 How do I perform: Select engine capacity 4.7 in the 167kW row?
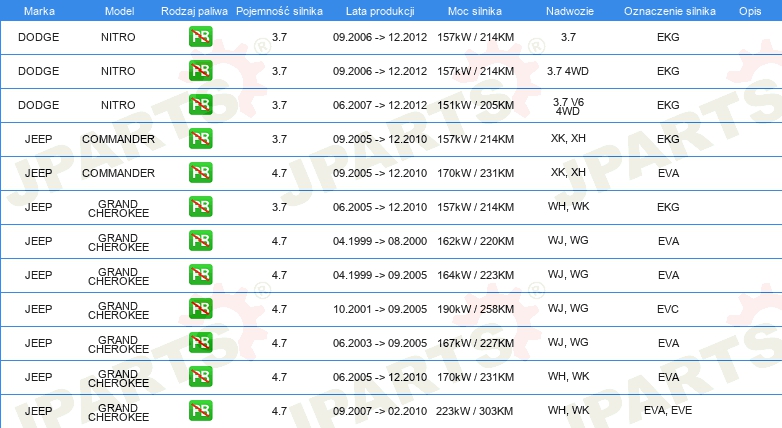(x=279, y=343)
